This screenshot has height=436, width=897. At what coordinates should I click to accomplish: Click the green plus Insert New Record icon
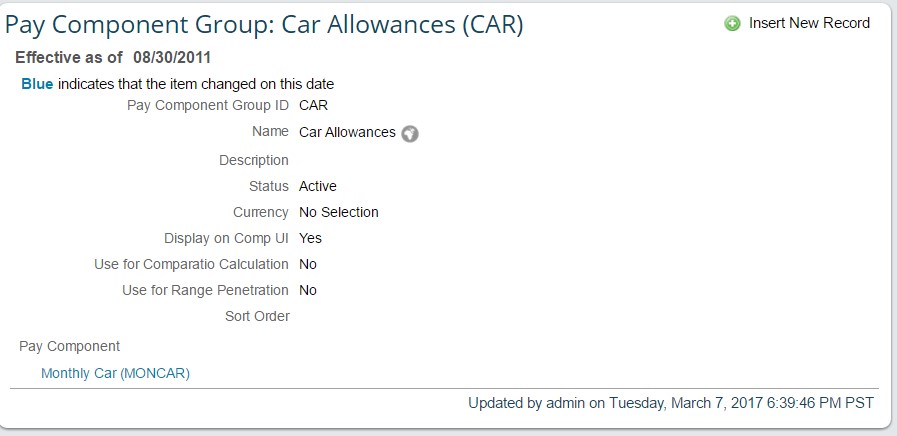pyautogui.click(x=732, y=23)
